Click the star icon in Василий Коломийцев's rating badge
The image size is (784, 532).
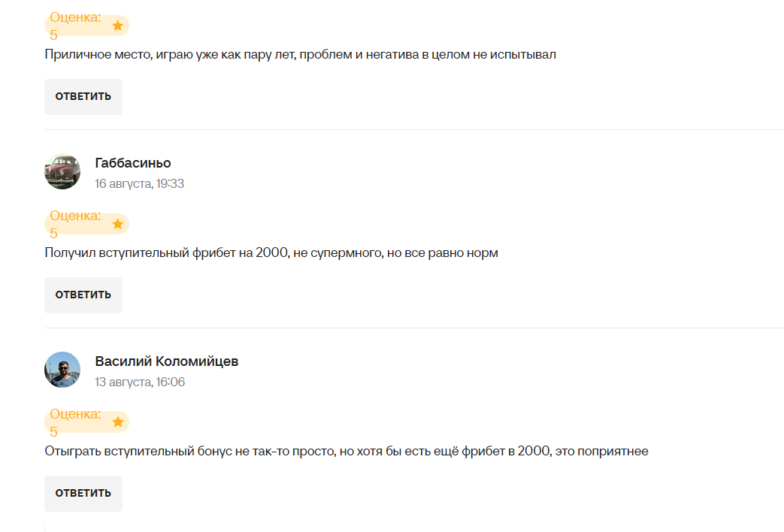pyautogui.click(x=118, y=422)
